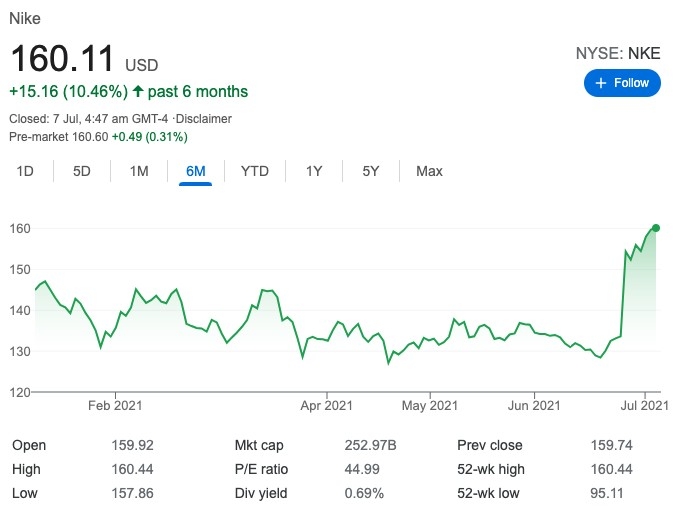Open the Disclaimer link

pyautogui.click(x=204, y=119)
